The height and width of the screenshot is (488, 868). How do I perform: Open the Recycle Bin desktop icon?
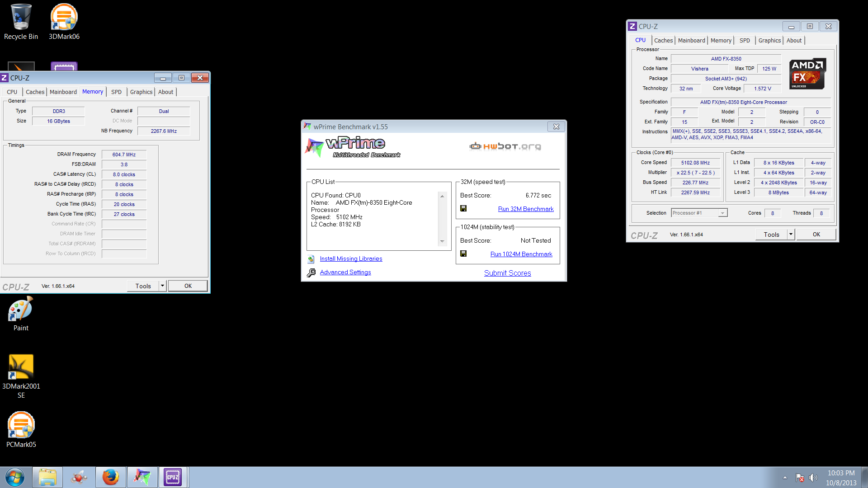coord(21,22)
